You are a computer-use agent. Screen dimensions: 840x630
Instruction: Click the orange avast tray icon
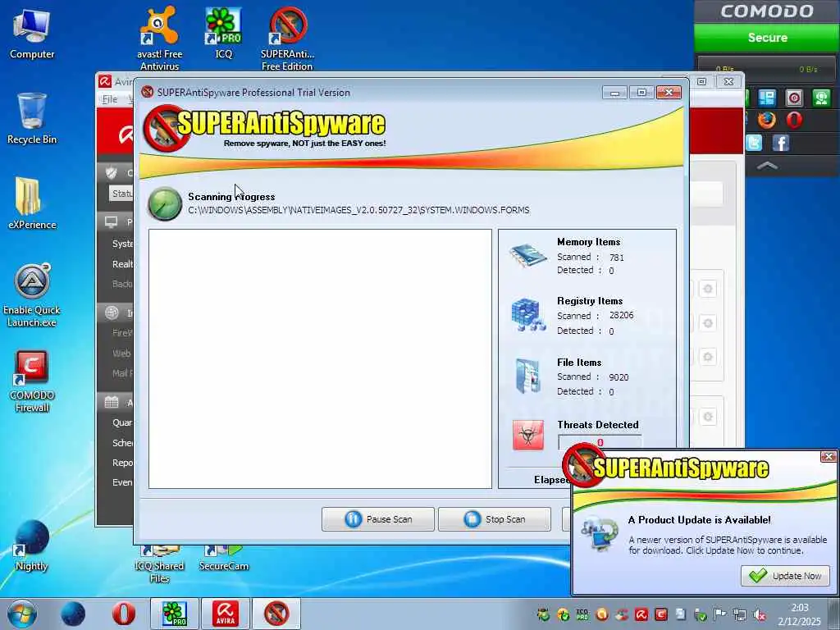[x=602, y=614]
